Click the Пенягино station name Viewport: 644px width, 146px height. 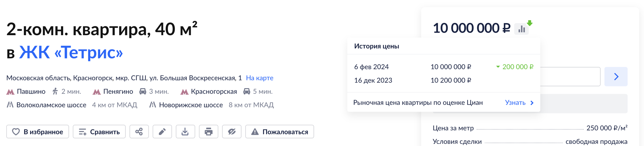pos(118,92)
